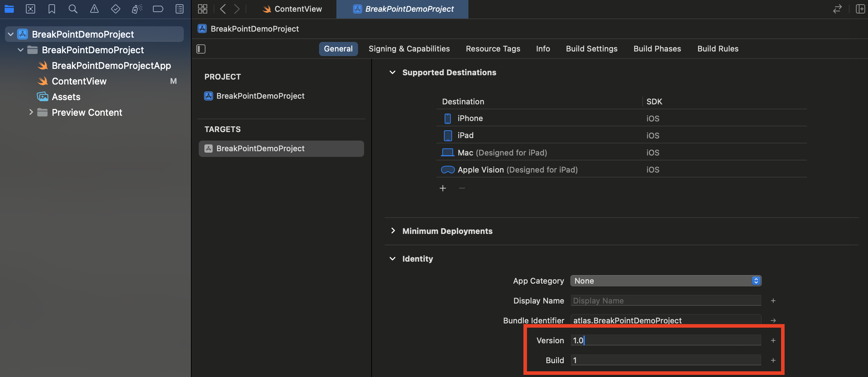
Task: Add an editor on the right
Action: 860,9
